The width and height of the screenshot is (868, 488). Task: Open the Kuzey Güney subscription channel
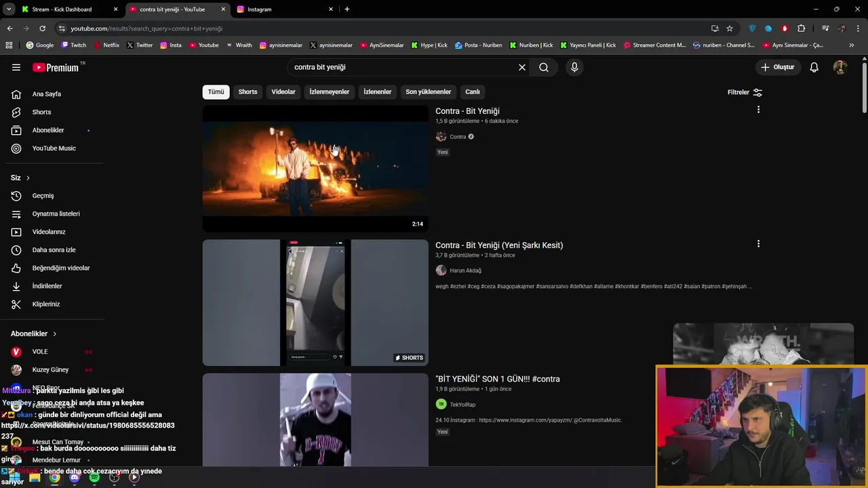tap(52, 370)
